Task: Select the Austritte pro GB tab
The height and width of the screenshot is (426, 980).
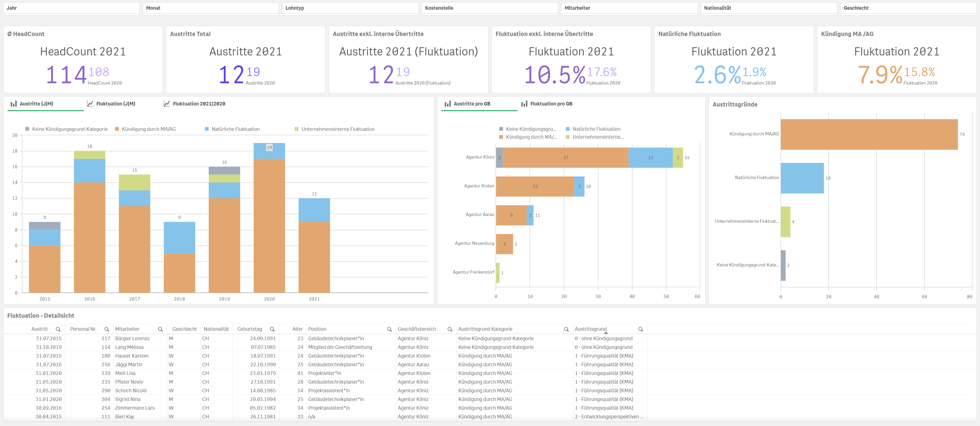Action: coord(479,104)
